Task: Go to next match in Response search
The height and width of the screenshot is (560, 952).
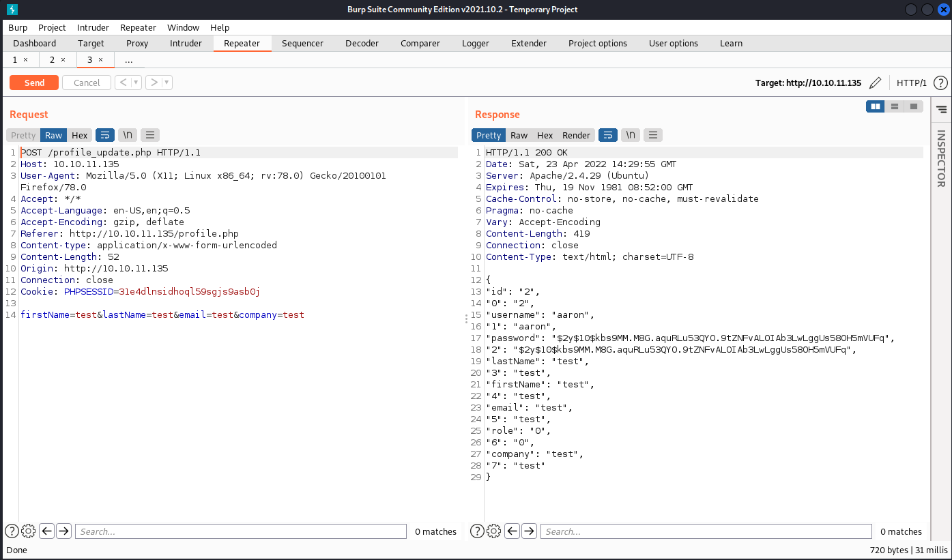Action: pos(529,531)
